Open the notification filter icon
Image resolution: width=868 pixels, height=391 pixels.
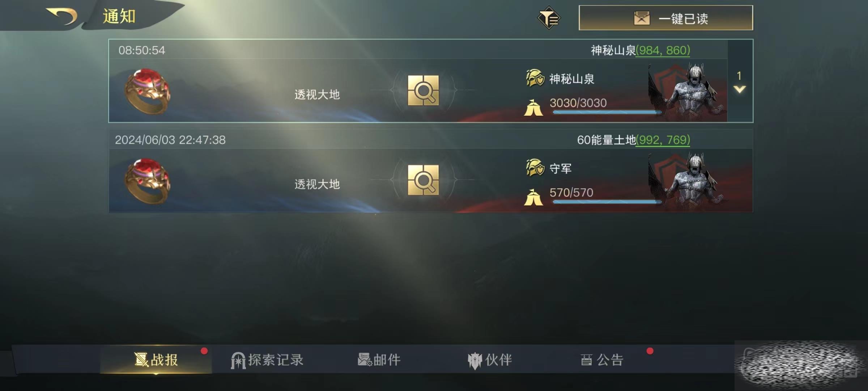click(549, 18)
